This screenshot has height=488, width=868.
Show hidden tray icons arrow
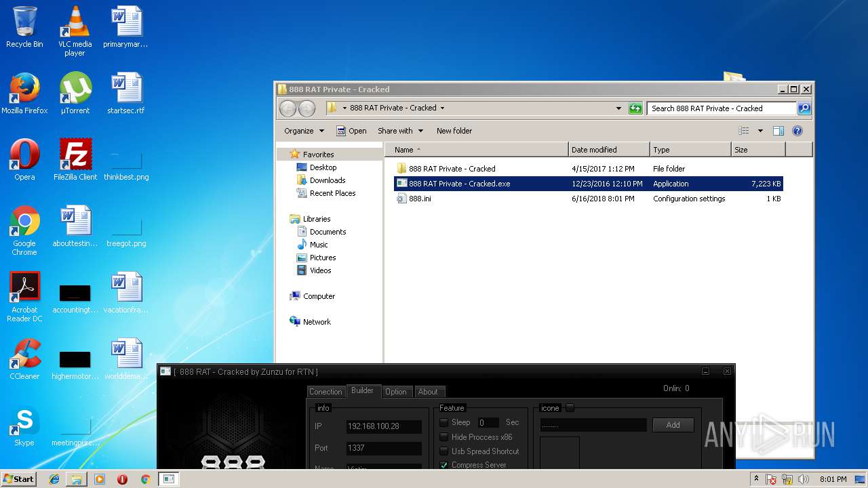click(x=756, y=479)
